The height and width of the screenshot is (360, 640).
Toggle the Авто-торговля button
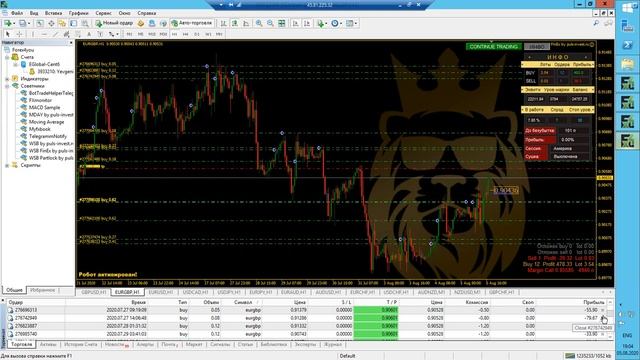[192, 24]
